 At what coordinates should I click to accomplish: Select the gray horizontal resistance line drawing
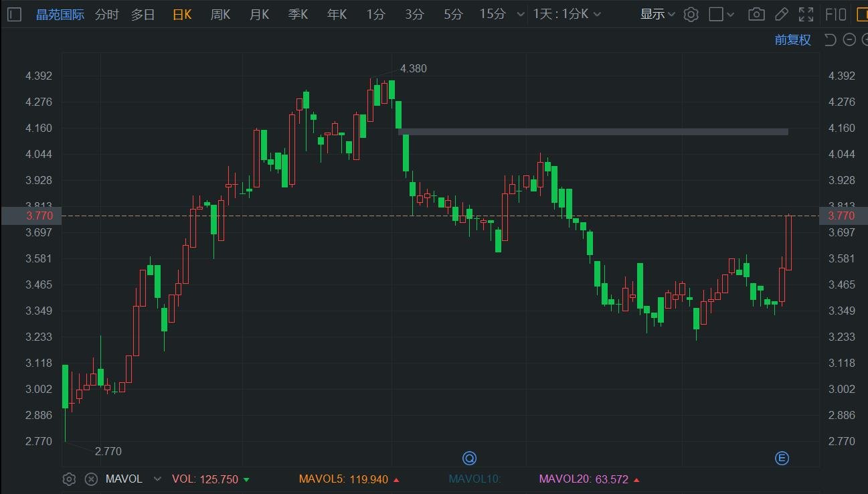click(593, 132)
